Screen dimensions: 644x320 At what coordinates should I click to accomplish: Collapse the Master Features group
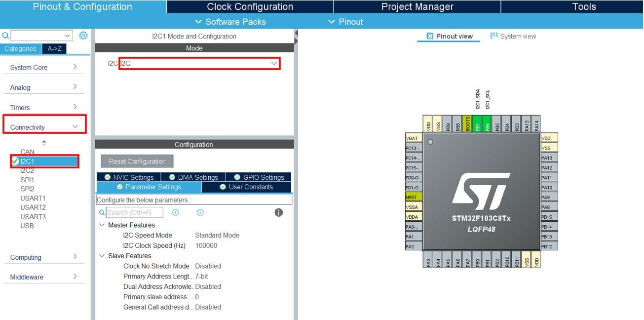(102, 225)
